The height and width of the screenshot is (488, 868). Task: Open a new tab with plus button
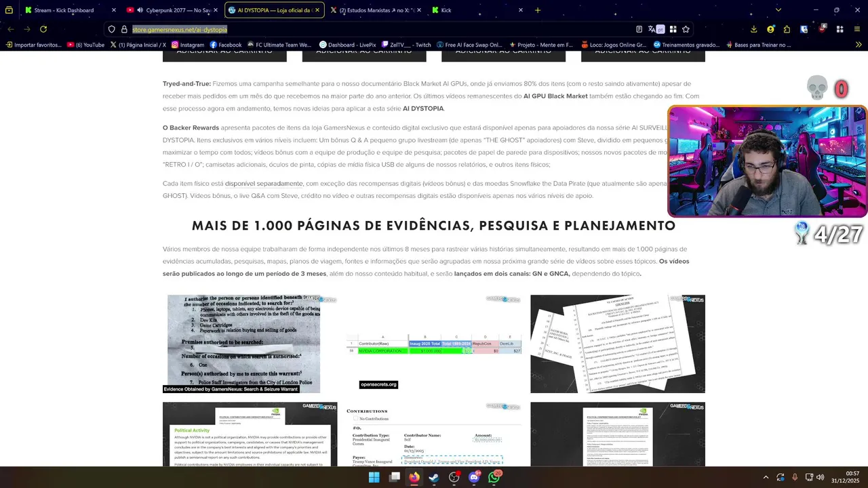[x=538, y=10]
